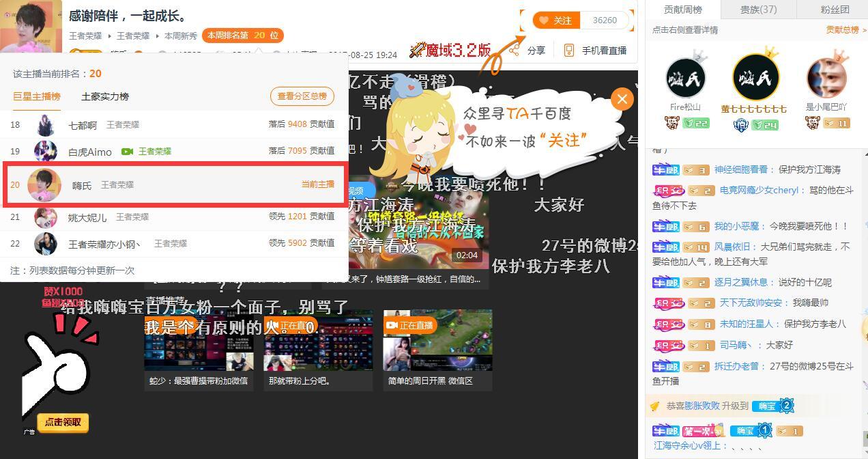
Task: Click level 14 badge beside 风晨依旧
Action: [x=696, y=247]
